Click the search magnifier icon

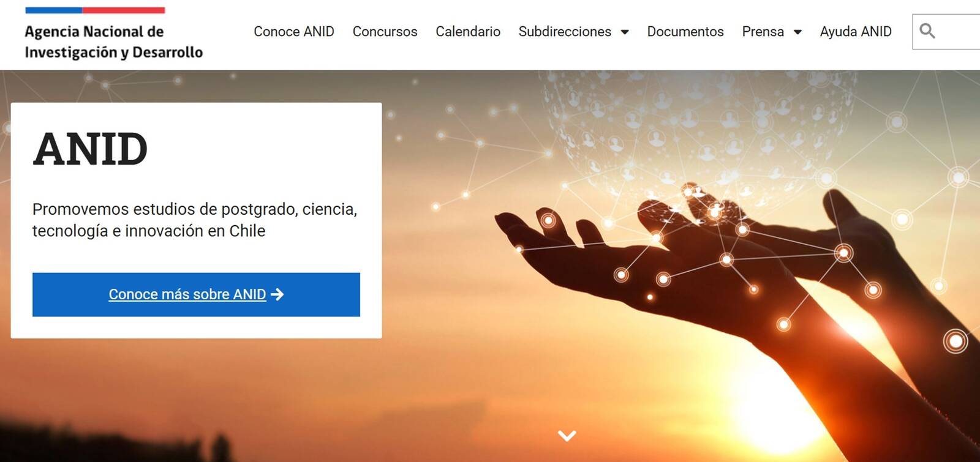(x=927, y=31)
